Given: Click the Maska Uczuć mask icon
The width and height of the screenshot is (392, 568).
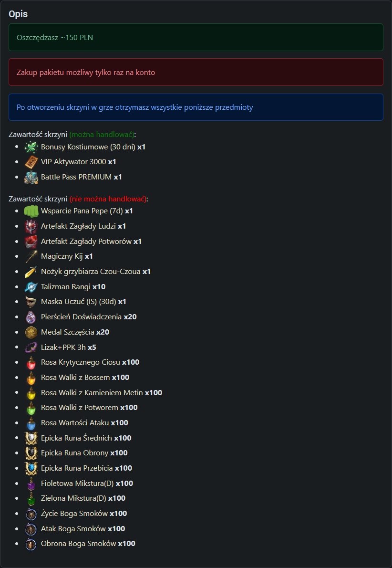Looking at the screenshot, I should pos(31,302).
